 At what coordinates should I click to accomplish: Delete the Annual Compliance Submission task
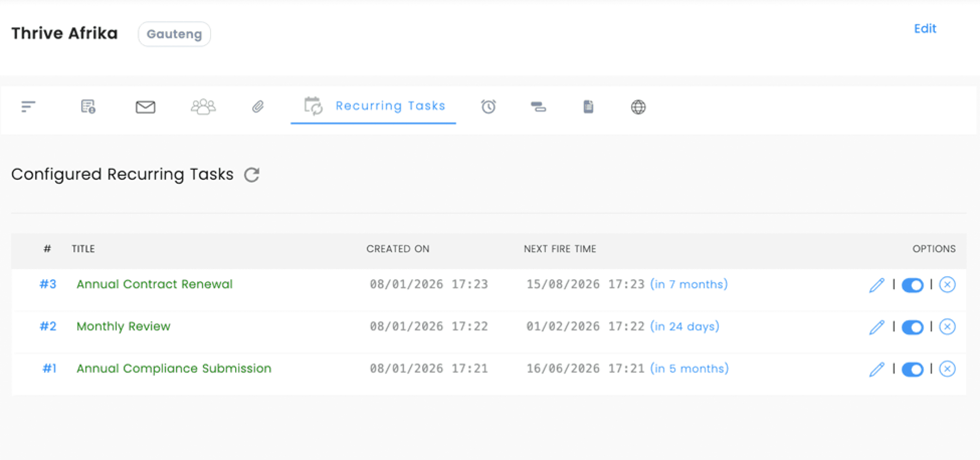pos(947,369)
